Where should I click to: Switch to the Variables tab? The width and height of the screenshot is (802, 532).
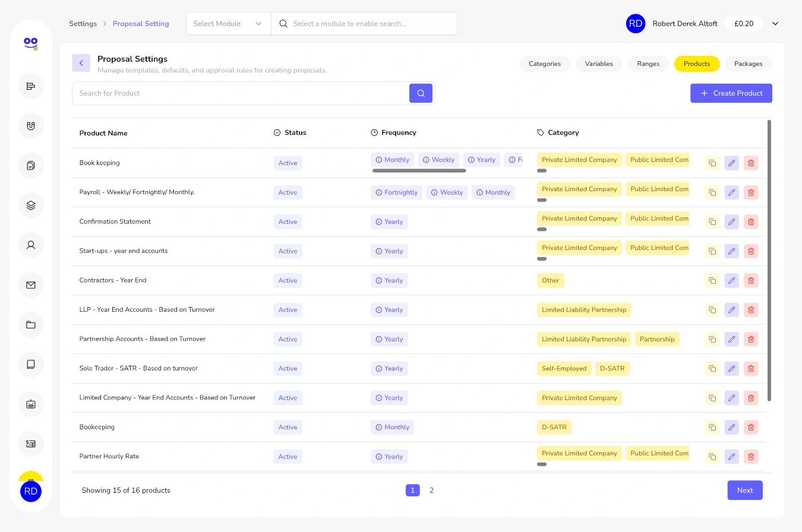tap(599, 64)
